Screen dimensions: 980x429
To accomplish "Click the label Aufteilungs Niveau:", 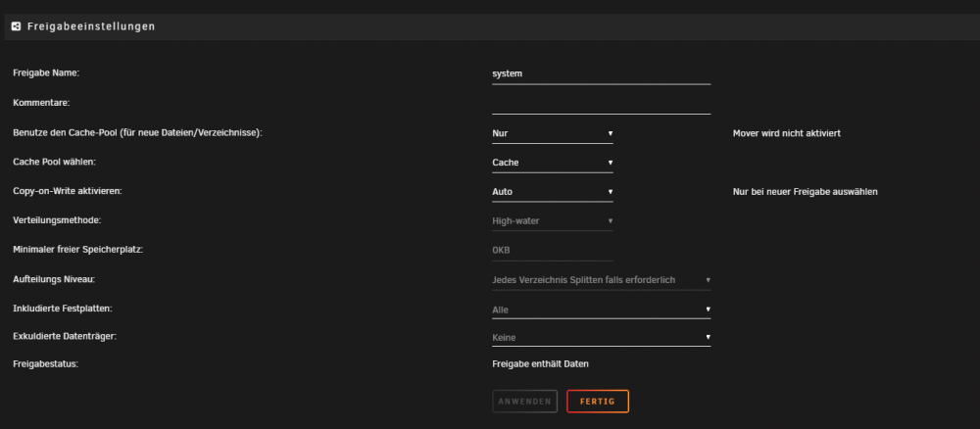I will click(x=54, y=279).
